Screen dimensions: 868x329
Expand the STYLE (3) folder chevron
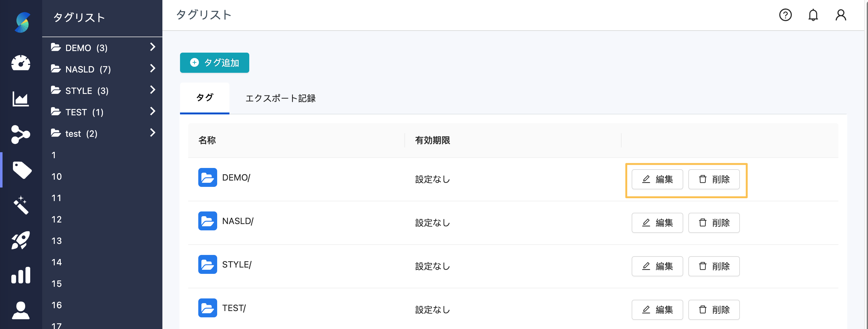pyautogui.click(x=153, y=90)
